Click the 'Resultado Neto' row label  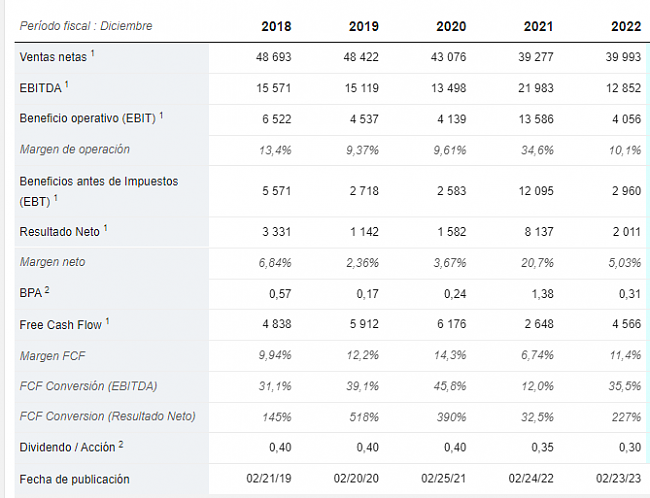point(59,231)
